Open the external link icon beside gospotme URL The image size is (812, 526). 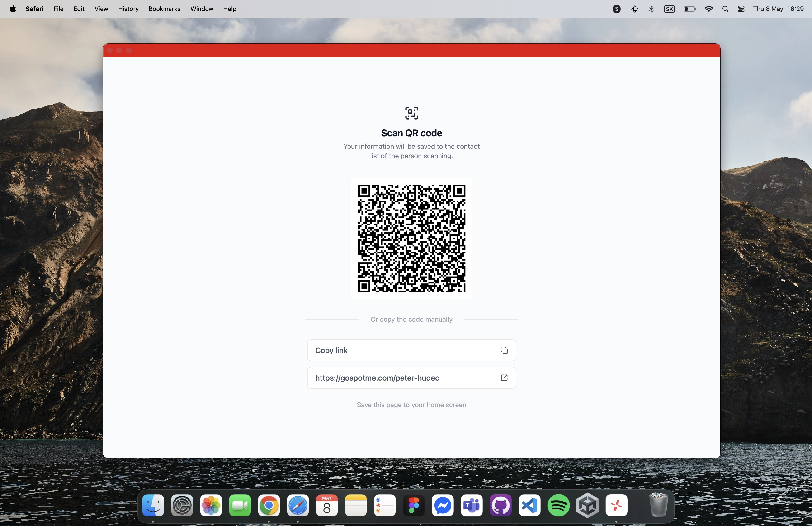[504, 378]
